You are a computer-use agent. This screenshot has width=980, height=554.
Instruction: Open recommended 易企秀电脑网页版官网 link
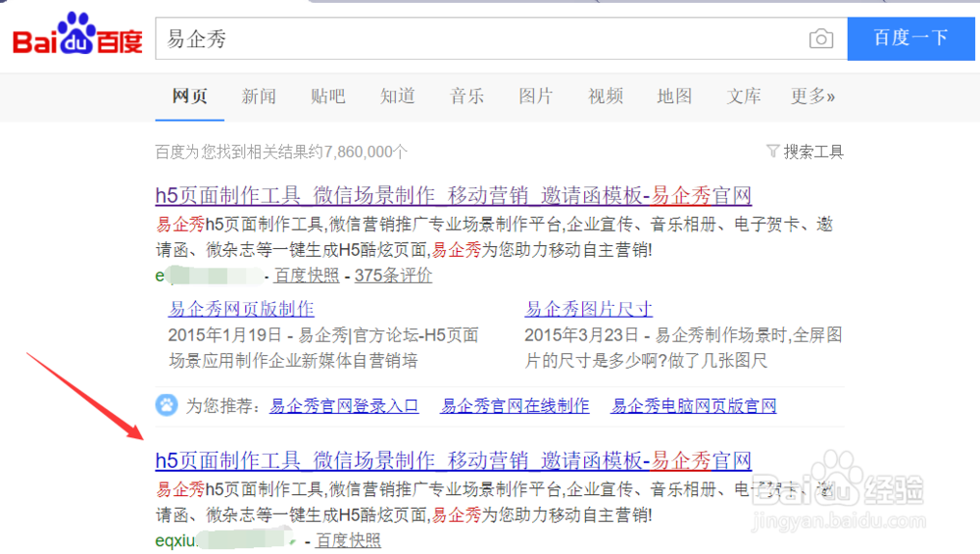(694, 406)
